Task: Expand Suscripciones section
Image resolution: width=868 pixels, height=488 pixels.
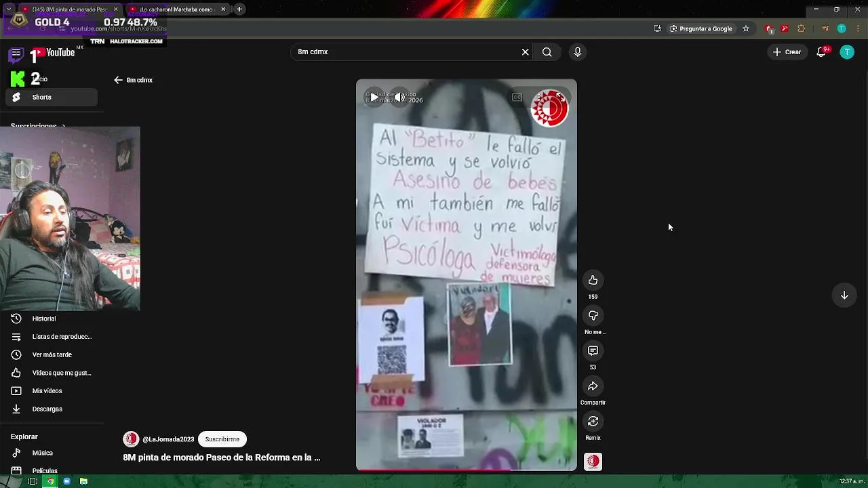Action: [x=38, y=126]
